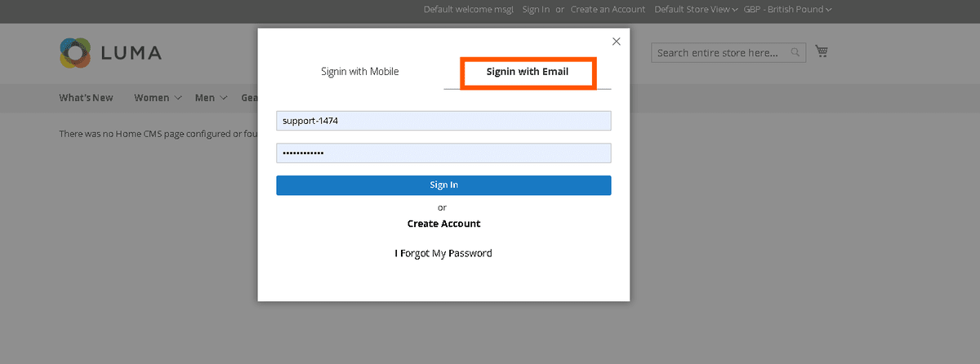Open the What's New menu item
This screenshot has width=980, height=364.
click(x=86, y=98)
